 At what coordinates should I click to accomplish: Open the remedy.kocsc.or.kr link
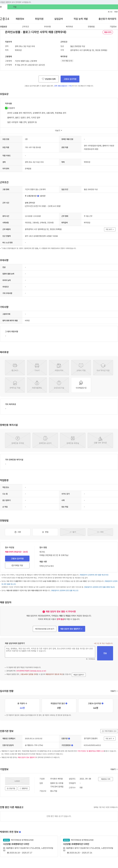coord(31,671)
